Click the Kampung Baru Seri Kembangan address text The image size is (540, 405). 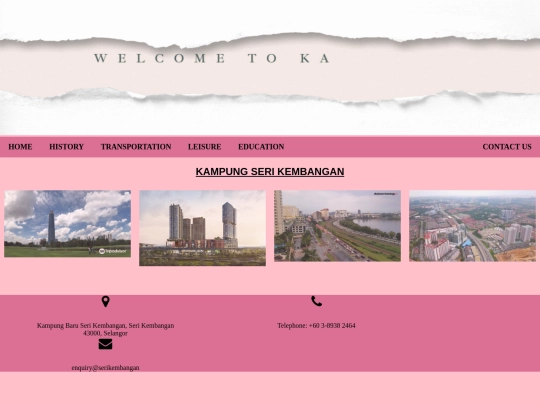(x=105, y=329)
